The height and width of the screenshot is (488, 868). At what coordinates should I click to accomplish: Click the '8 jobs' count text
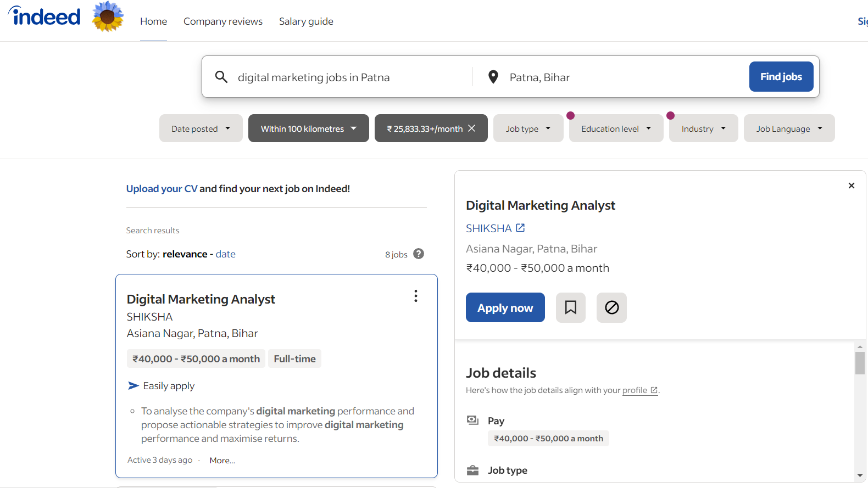[x=396, y=255]
